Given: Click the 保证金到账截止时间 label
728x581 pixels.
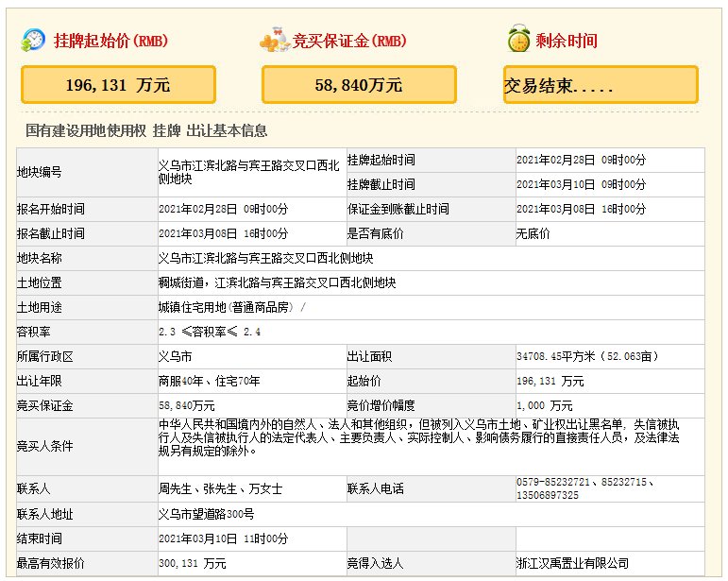Looking at the screenshot, I should coord(398,209).
